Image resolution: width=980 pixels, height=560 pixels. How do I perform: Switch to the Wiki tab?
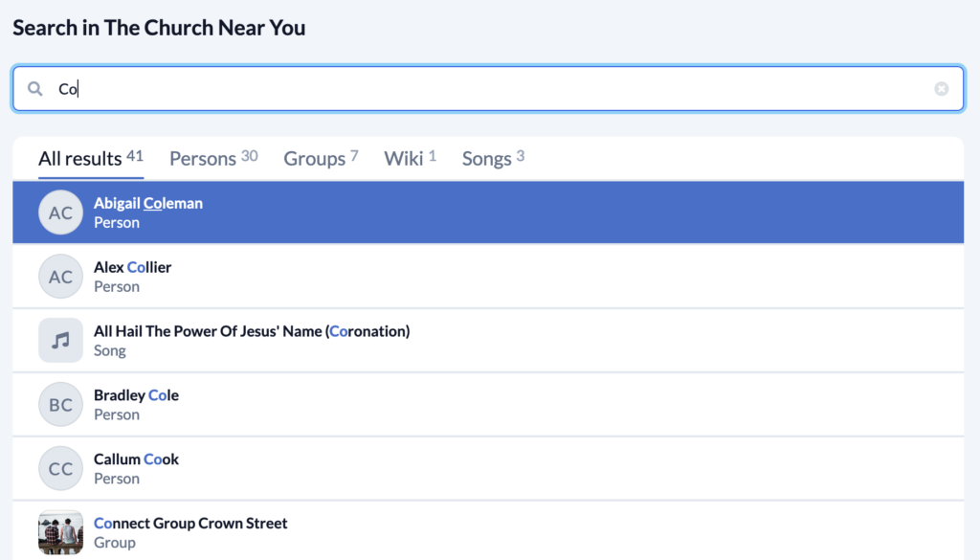(x=410, y=158)
